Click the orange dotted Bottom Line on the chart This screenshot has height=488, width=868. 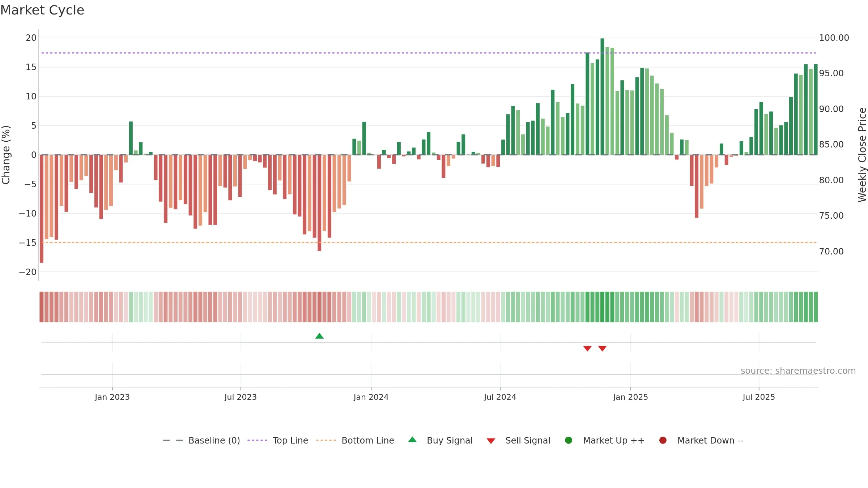pyautogui.click(x=429, y=243)
